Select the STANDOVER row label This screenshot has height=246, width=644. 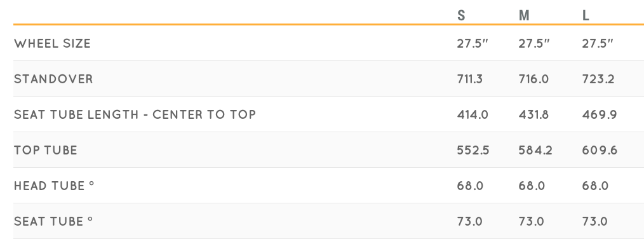tap(53, 79)
